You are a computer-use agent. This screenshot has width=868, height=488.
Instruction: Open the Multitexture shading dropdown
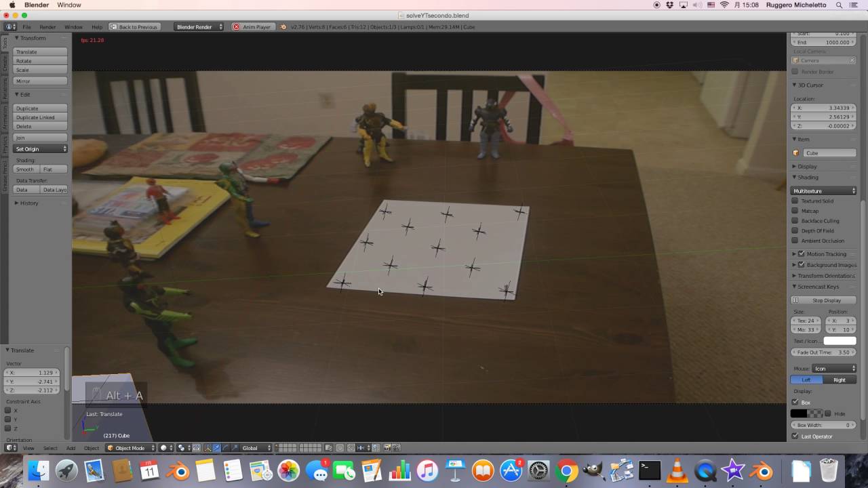[824, 191]
